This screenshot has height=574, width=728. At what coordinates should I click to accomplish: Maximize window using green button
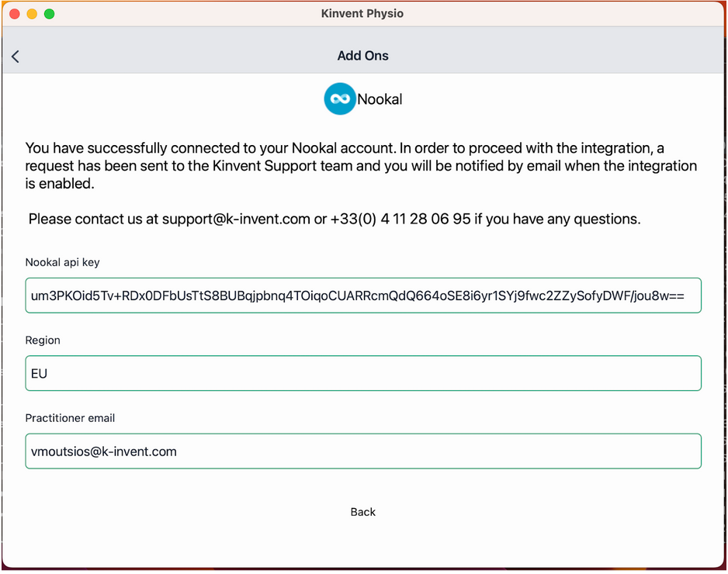(49, 14)
